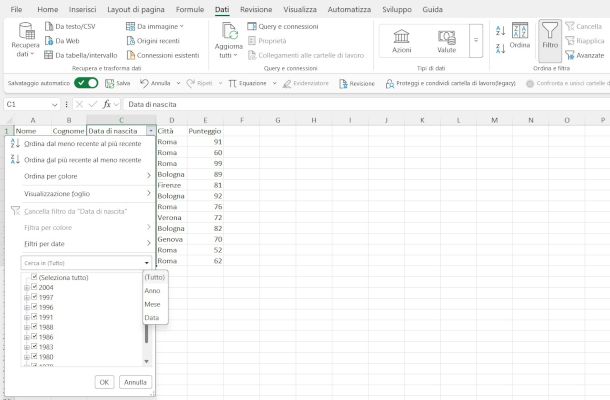The width and height of the screenshot is (610, 400).
Task: Open the File tab
Action: tap(16, 9)
